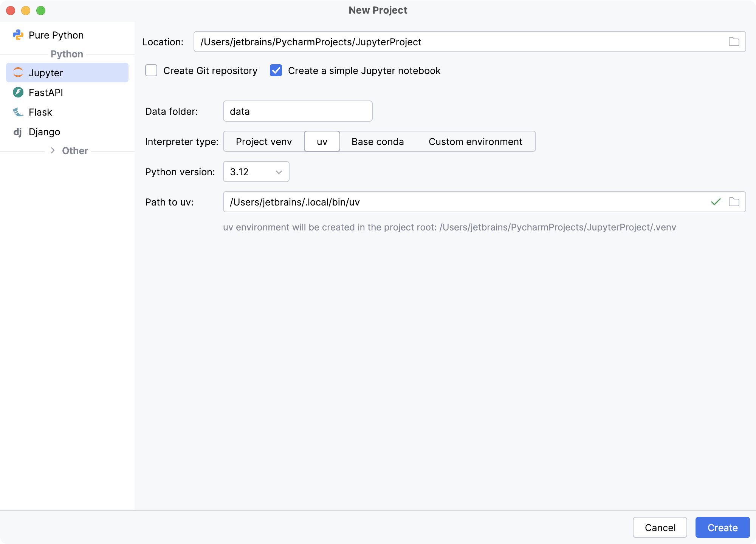
Task: Click the Create button
Action: 722,527
